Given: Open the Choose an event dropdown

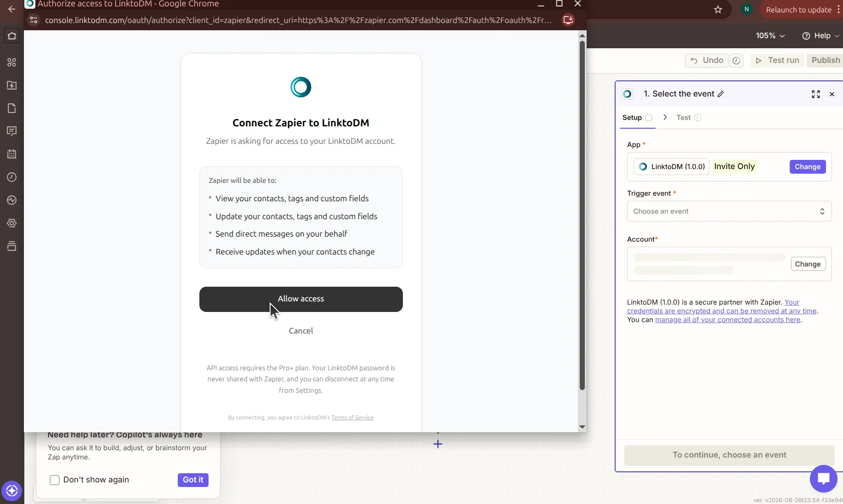Looking at the screenshot, I should (x=729, y=211).
